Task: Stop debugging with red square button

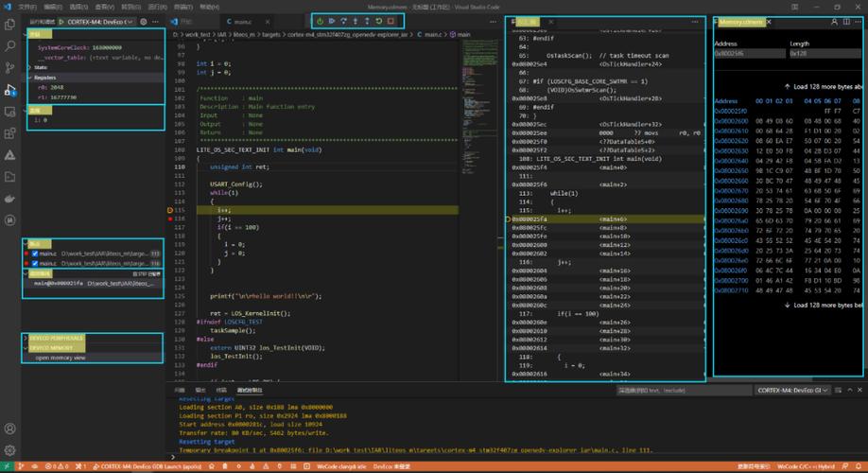Action: 391,21
